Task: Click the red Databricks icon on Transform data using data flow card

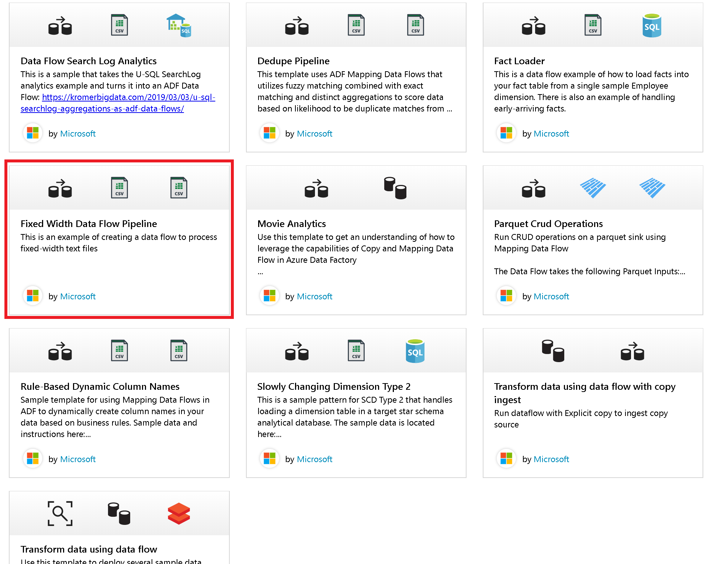Action: [179, 513]
